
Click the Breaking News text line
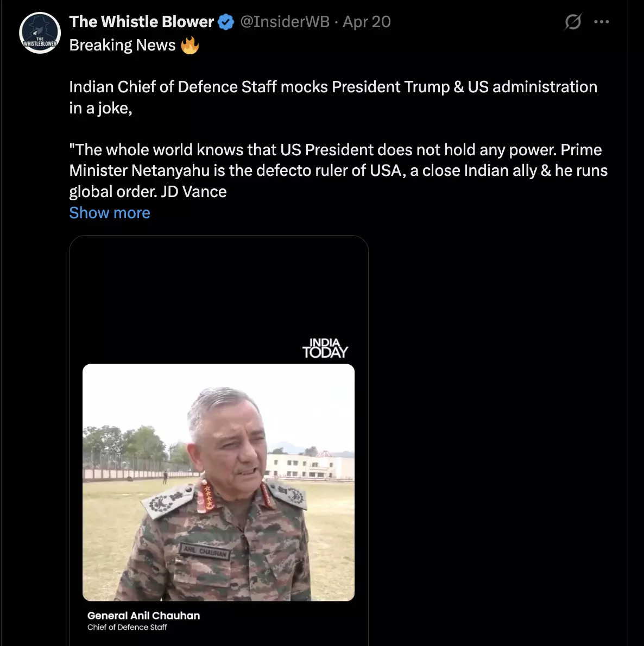pos(122,45)
